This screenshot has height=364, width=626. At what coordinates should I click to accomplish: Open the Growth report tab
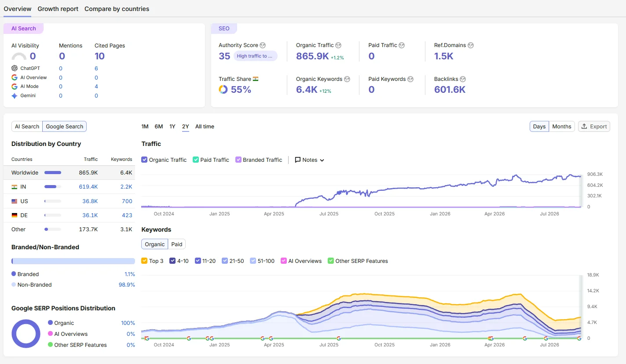click(58, 9)
